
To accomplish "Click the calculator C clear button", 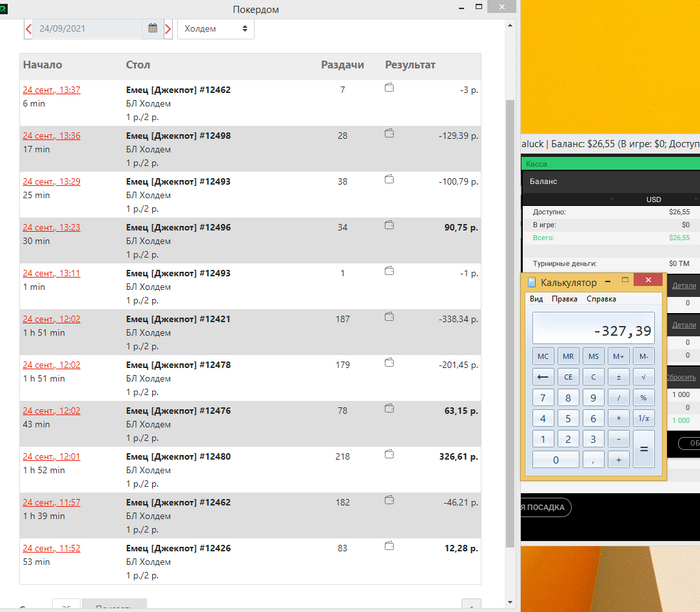I will coord(593,377).
